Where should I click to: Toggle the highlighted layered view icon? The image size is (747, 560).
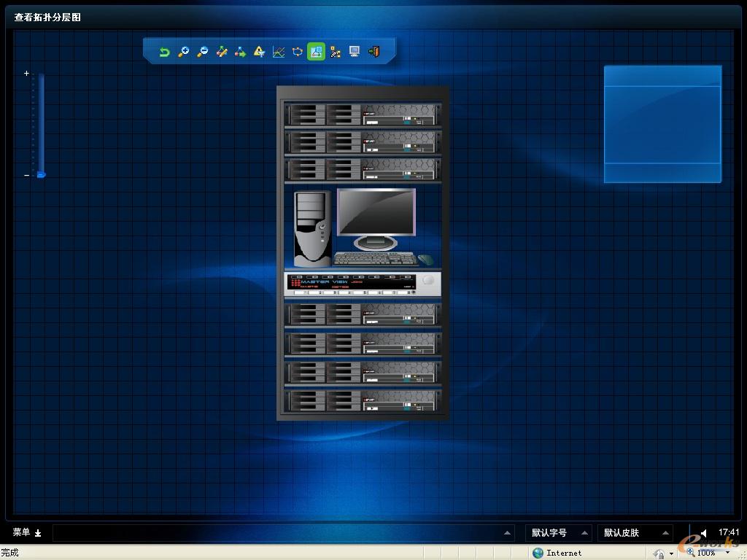pyautogui.click(x=316, y=52)
